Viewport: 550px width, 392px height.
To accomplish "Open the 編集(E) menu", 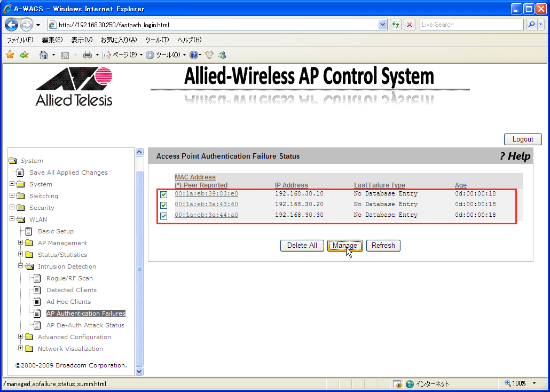I will click(52, 40).
